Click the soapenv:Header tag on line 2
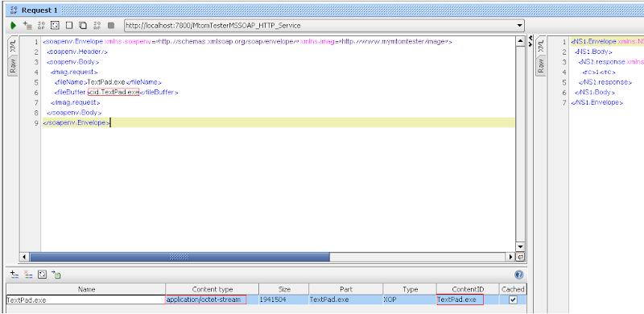Screen dimensions: 644x314 coord(77,52)
